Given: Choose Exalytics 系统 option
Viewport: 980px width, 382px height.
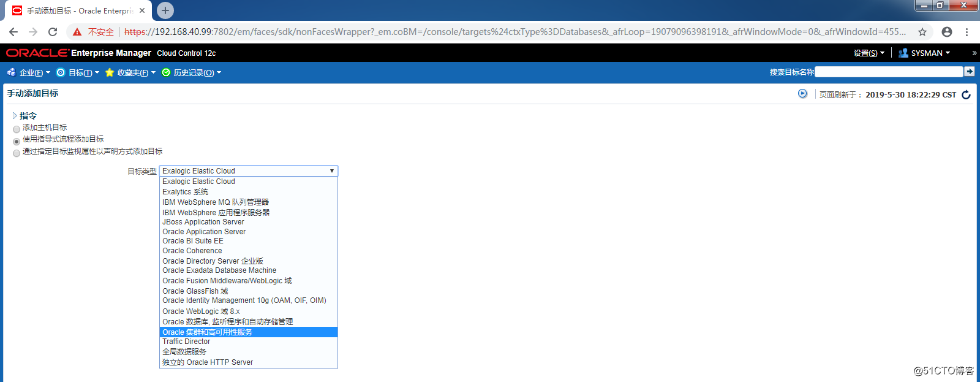Looking at the screenshot, I should pos(249,192).
